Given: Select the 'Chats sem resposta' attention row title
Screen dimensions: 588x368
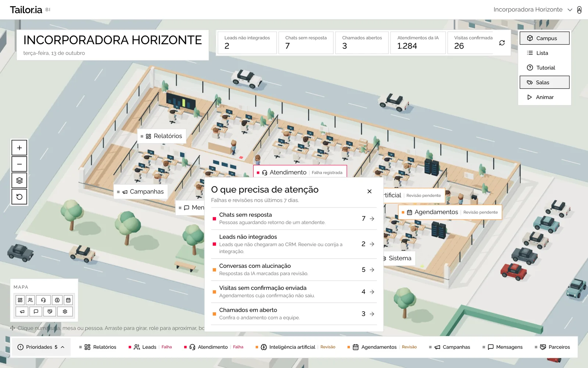Looking at the screenshot, I should [x=245, y=215].
